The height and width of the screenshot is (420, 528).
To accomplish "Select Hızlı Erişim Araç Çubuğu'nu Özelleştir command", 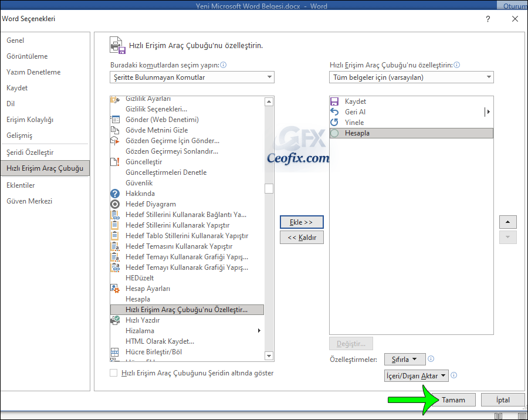I will [x=187, y=310].
